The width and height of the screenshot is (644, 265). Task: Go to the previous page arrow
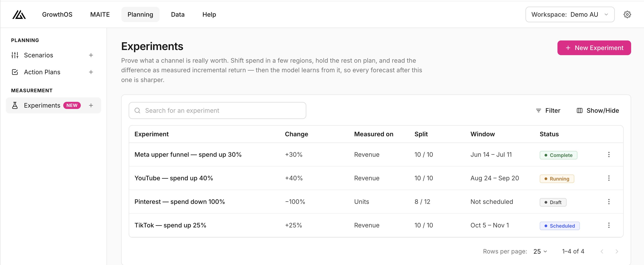602,251
